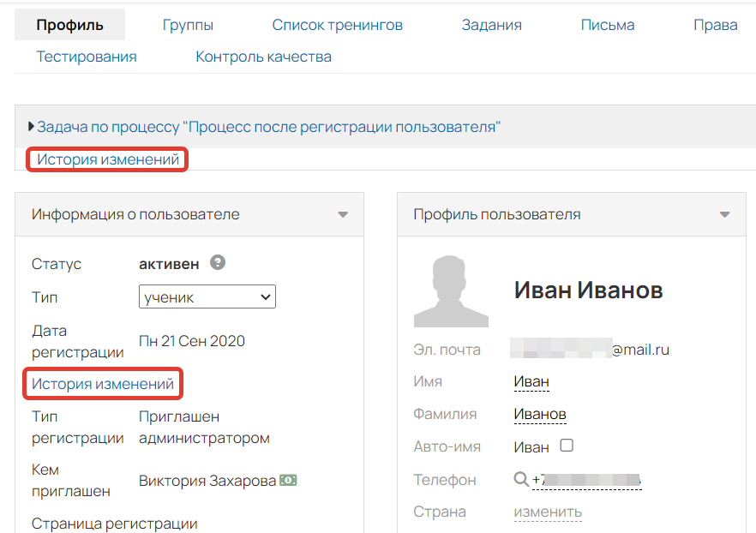Open the Письма tab
Image resolution: width=756 pixels, height=533 pixels.
point(608,25)
